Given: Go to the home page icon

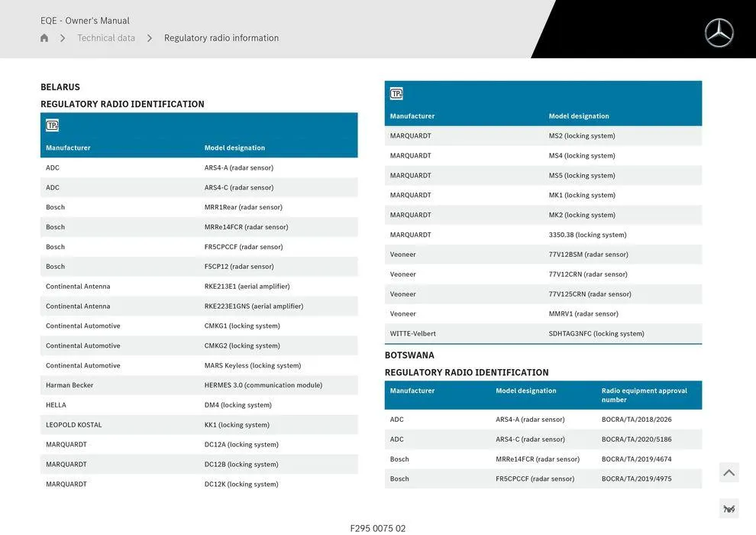Looking at the screenshot, I should coord(44,38).
